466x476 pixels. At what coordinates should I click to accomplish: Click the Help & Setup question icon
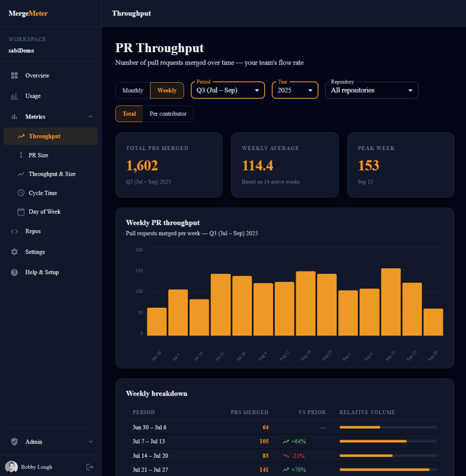[14, 272]
